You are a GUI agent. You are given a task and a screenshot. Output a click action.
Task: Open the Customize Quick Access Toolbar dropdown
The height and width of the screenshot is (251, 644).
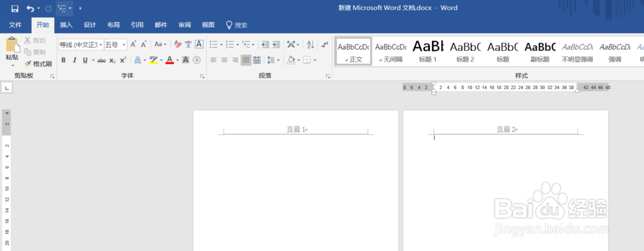[x=80, y=8]
